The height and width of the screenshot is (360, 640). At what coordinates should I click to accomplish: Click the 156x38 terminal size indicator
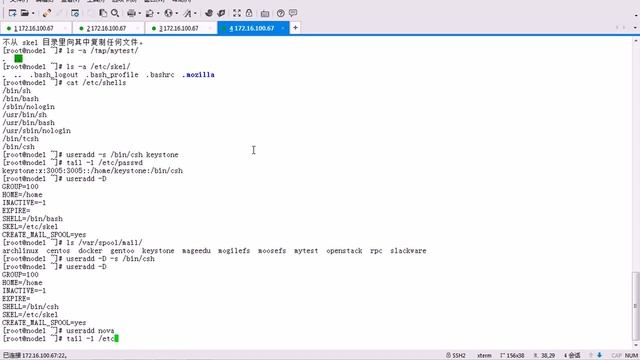pos(512,356)
